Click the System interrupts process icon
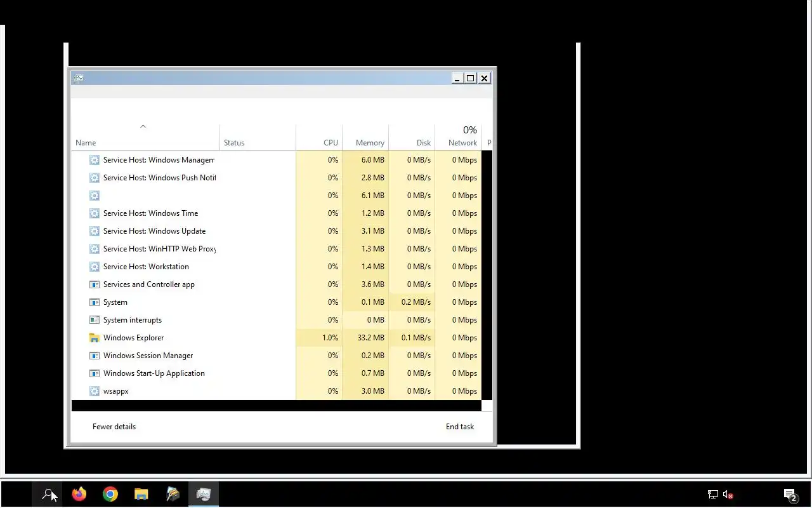Screen dimensions: 812x508 click(x=95, y=320)
